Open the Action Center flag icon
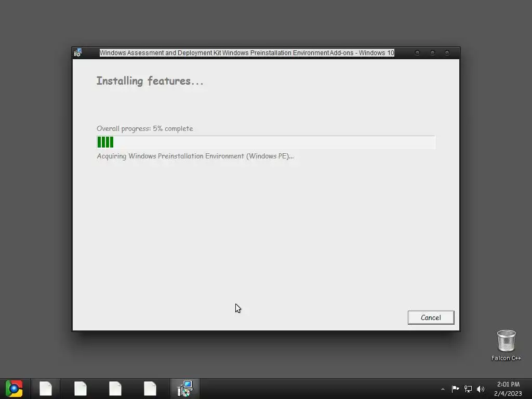This screenshot has width=532, height=399. click(x=455, y=389)
